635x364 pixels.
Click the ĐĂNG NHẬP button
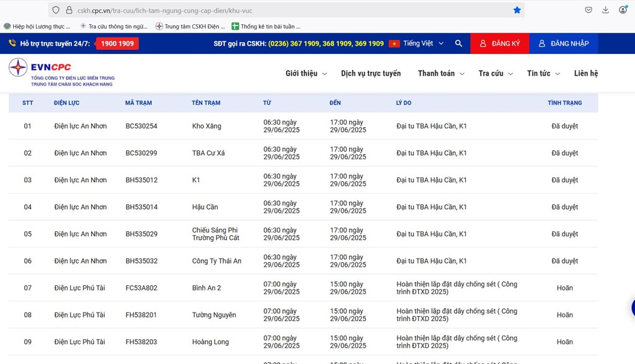563,43
